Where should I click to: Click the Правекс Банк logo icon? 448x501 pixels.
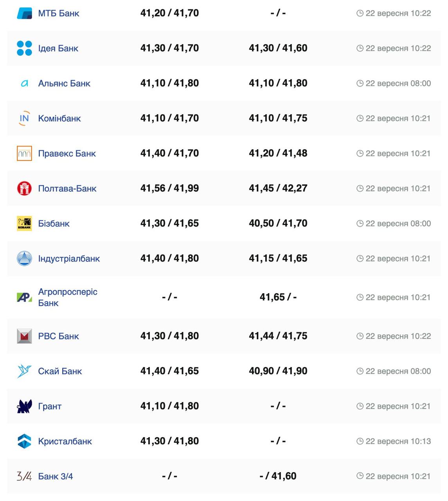click(x=24, y=153)
